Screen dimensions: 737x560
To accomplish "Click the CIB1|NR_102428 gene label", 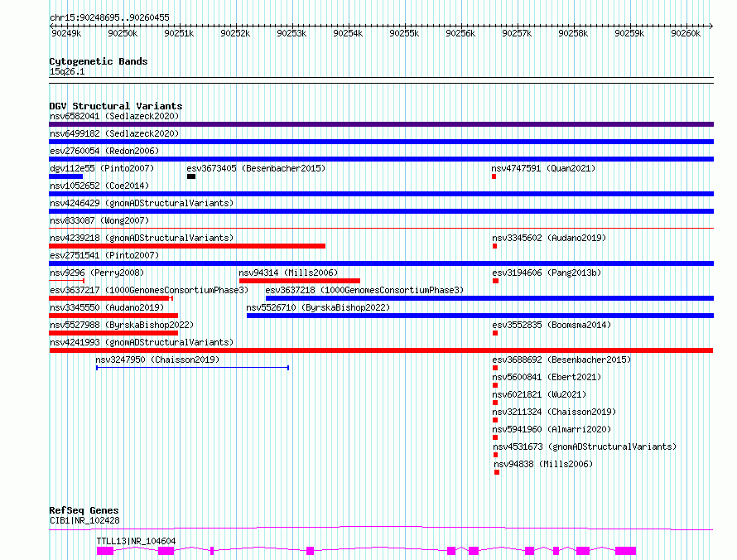I will [84, 520].
